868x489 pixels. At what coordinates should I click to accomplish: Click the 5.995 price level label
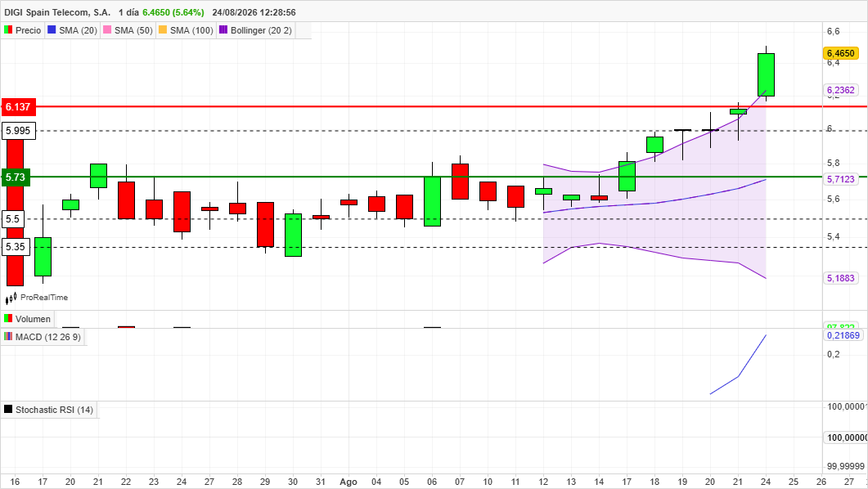(x=19, y=131)
